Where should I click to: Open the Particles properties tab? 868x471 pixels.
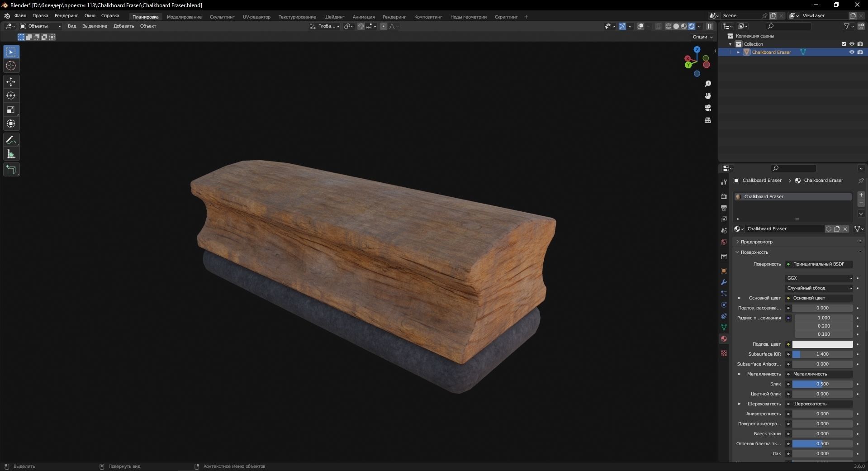(724, 293)
